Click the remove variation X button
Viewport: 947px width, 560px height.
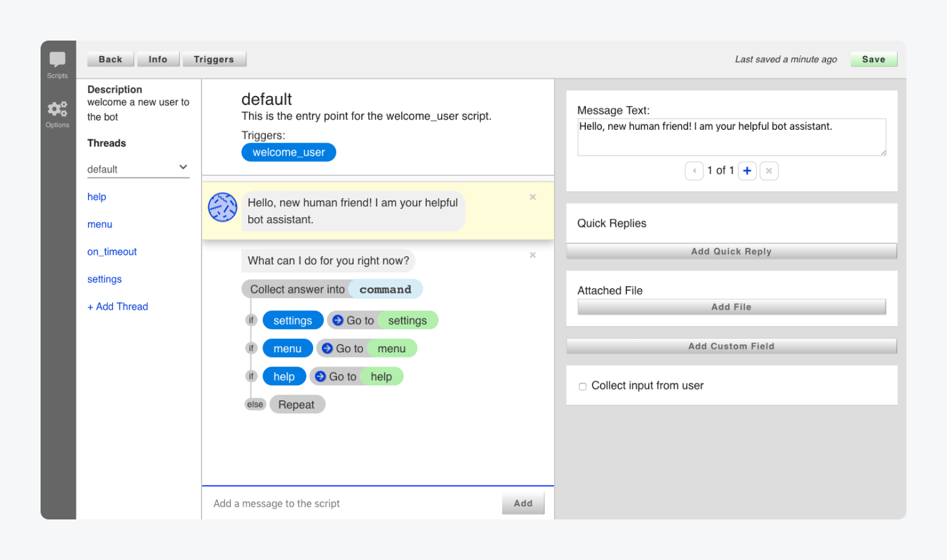coord(769,171)
